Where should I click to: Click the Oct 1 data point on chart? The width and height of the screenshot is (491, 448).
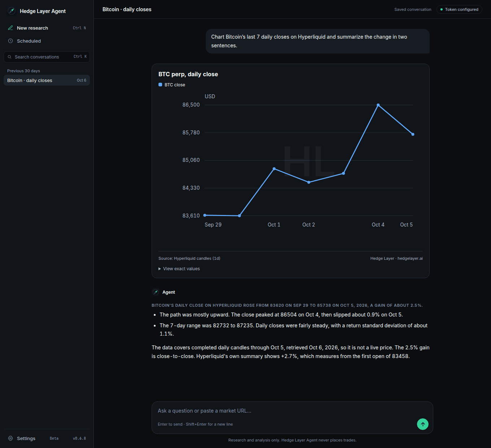(x=274, y=169)
